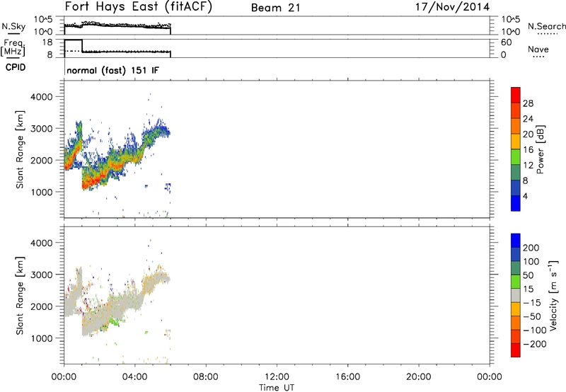Viewport: 566px width, 392px height.
Task: Click the '04:00' time tick label
Action: (x=134, y=377)
